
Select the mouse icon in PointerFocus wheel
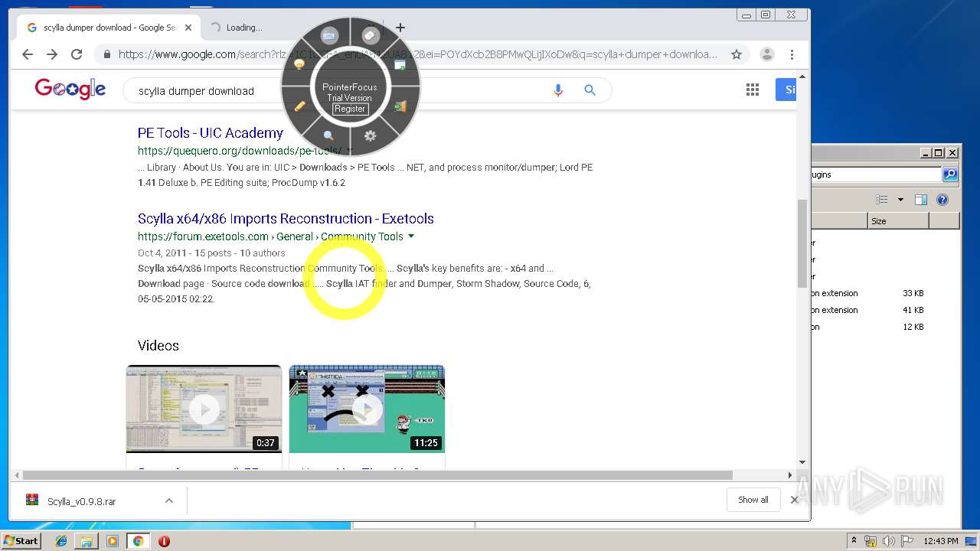pos(371,35)
